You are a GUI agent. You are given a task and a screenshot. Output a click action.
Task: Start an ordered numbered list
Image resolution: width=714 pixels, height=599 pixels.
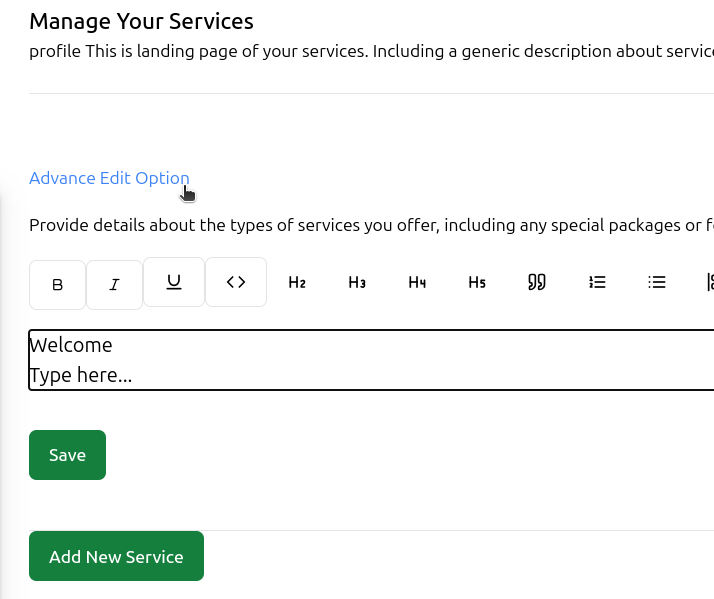597,282
